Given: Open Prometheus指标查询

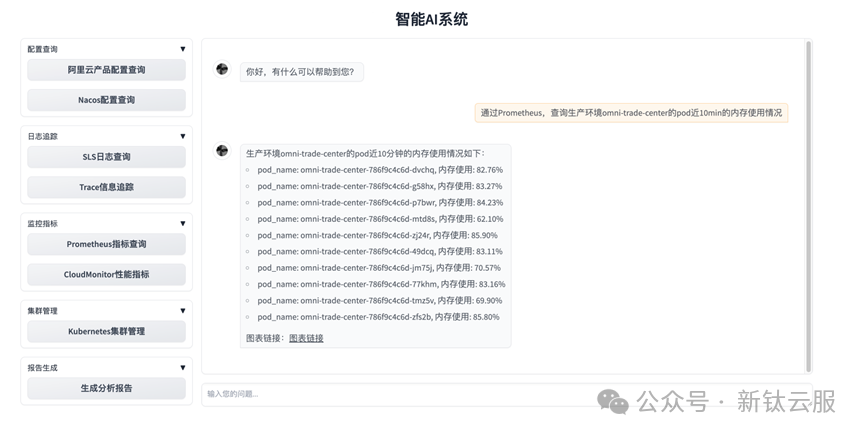Looking at the screenshot, I should point(106,244).
